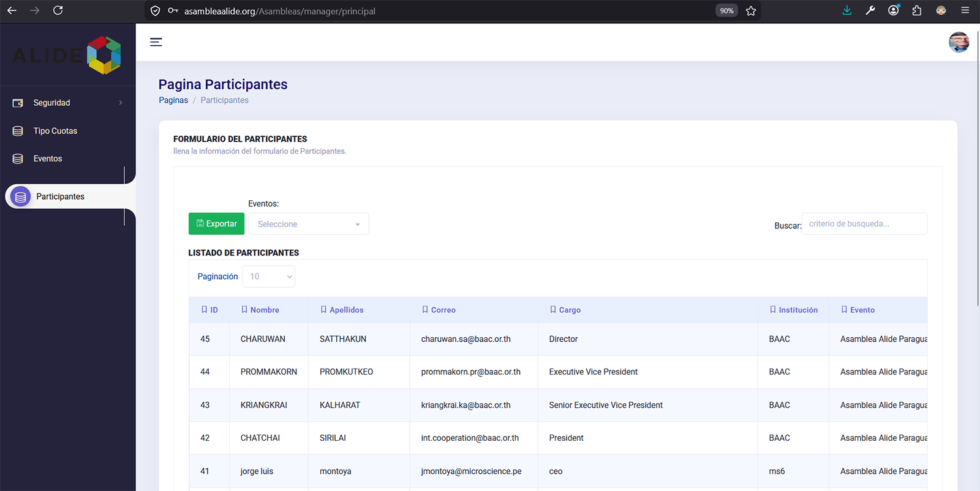Click the key site permissions icon
This screenshot has width=980, height=491.
[x=173, y=11]
